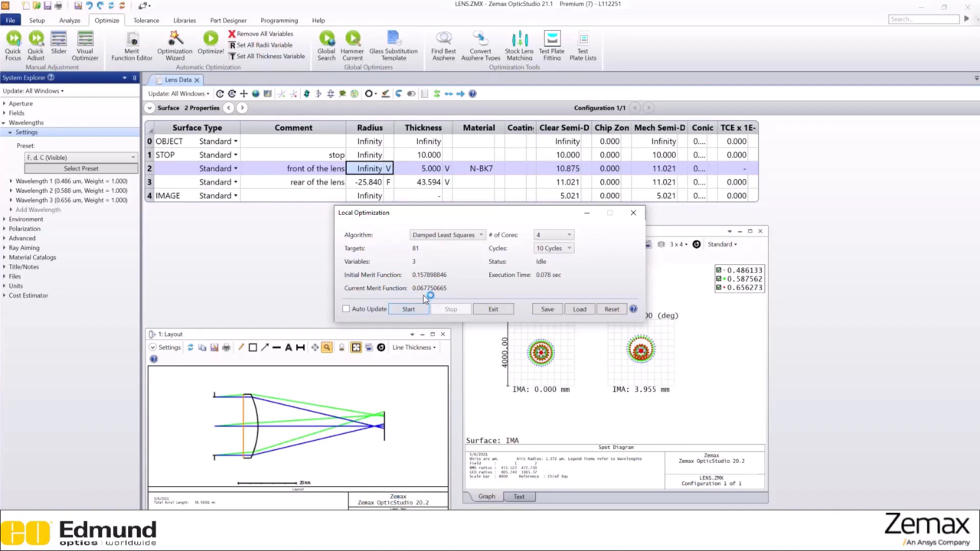The image size is (980, 551).
Task: Click the Exit button in Local Optimization
Action: 493,309
